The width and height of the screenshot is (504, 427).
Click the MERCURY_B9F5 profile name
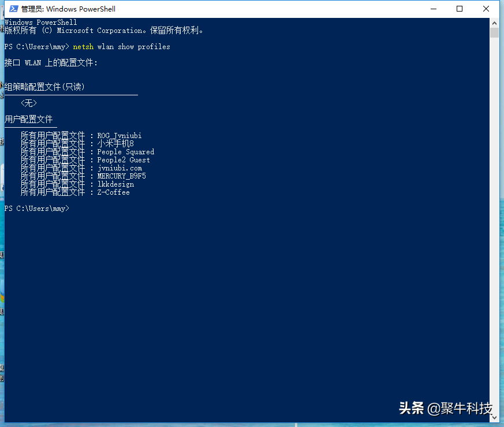[x=121, y=176]
